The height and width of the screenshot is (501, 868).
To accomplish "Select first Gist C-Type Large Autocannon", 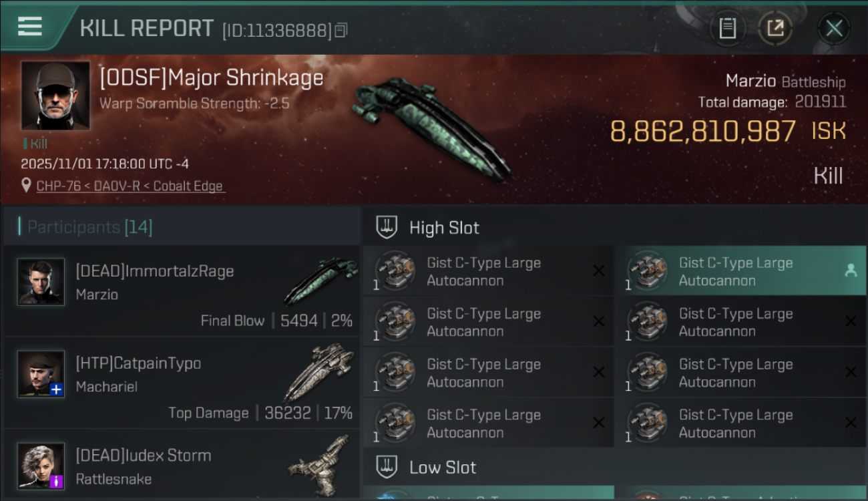I will (488, 271).
